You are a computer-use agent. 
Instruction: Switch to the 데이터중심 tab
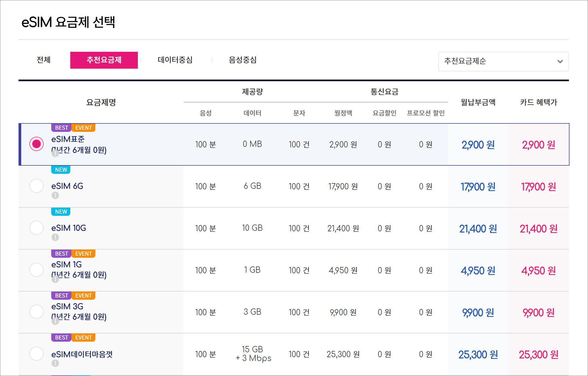pos(175,60)
